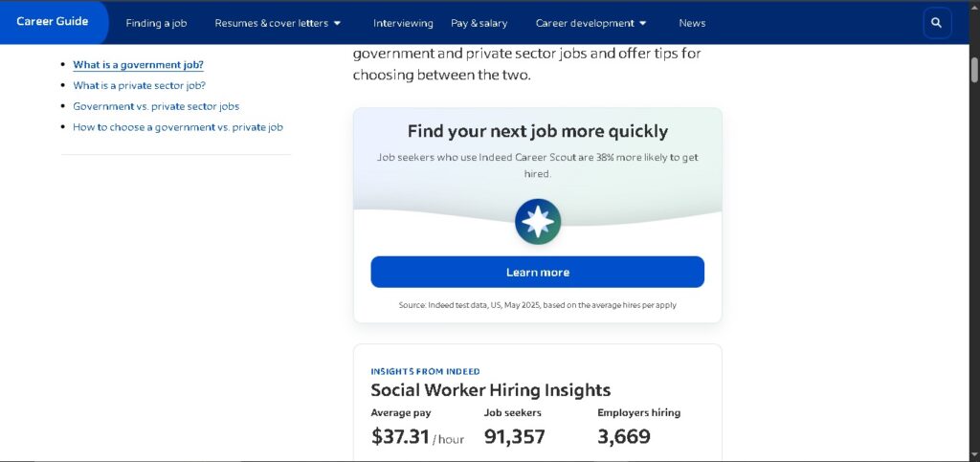Screen dimensions: 980x462
Task: Click the scrollbar down arrow
Action: pyautogui.click(x=974, y=455)
